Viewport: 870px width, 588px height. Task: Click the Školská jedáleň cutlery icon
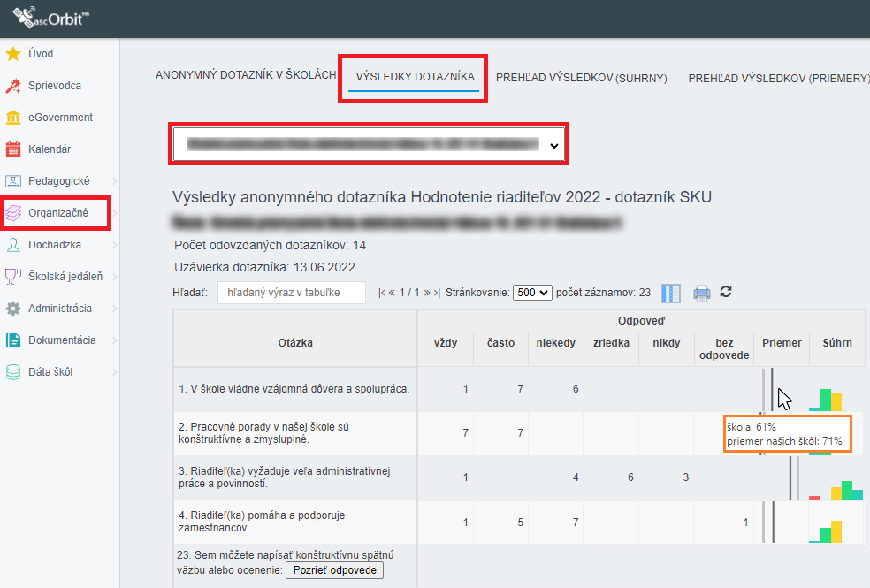tap(13, 277)
